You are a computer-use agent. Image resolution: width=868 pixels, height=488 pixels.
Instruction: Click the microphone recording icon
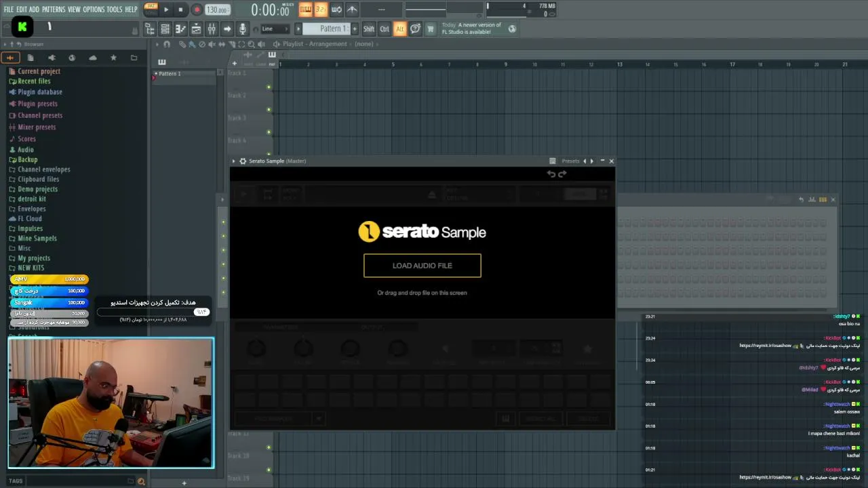point(243,28)
